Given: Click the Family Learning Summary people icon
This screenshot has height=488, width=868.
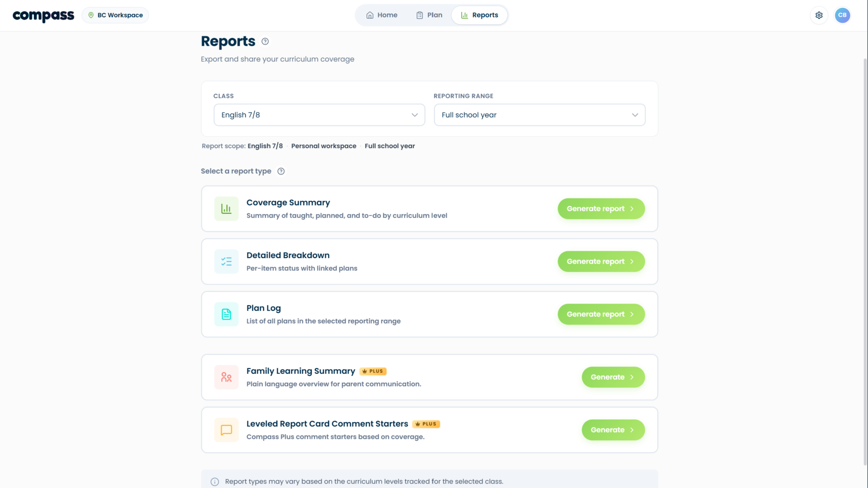Looking at the screenshot, I should tap(226, 377).
